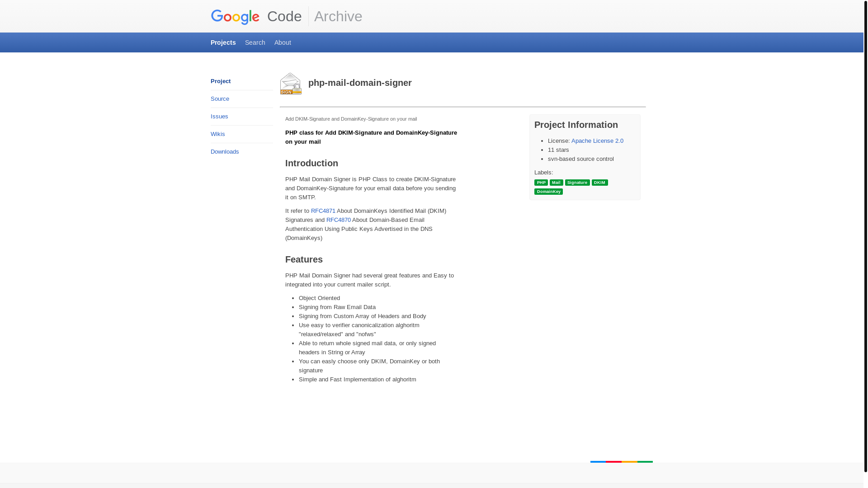
Task: Click the DKIM label tag
Action: (600, 183)
